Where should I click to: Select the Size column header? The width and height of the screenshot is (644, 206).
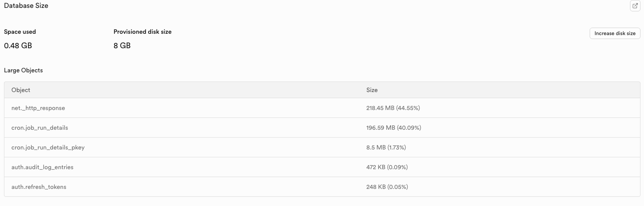click(x=372, y=90)
